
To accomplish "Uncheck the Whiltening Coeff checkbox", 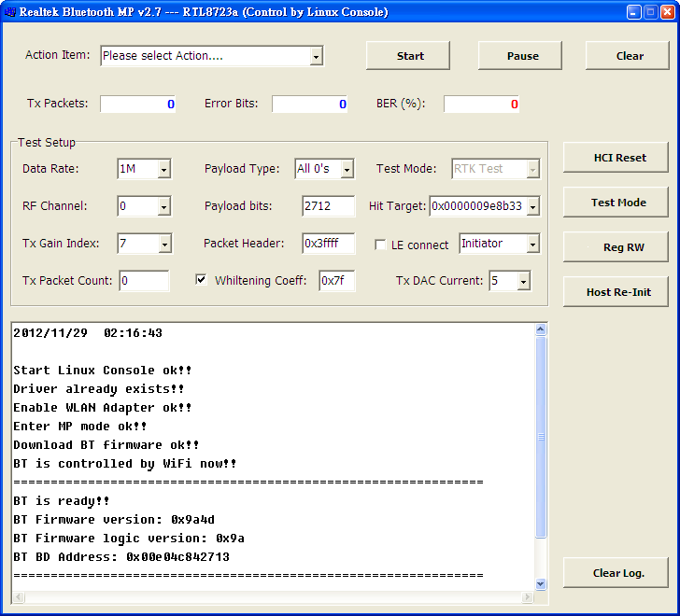I will pyautogui.click(x=201, y=279).
